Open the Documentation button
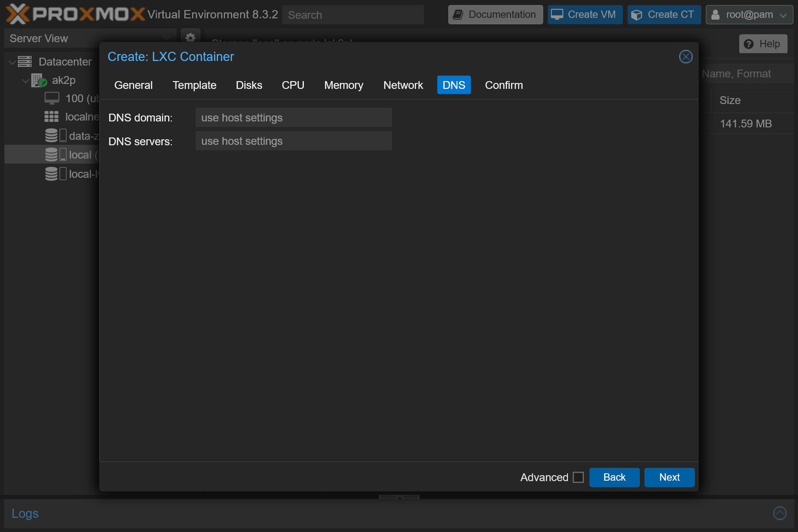 (x=495, y=15)
